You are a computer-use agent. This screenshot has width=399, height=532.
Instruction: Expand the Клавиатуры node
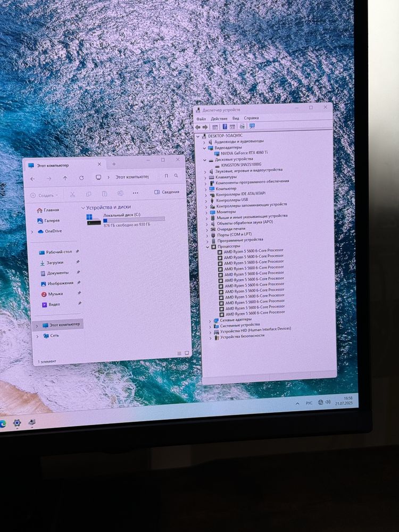coord(205,178)
